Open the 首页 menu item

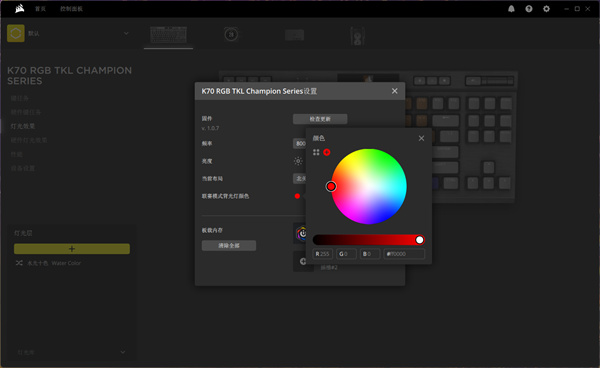pos(41,9)
